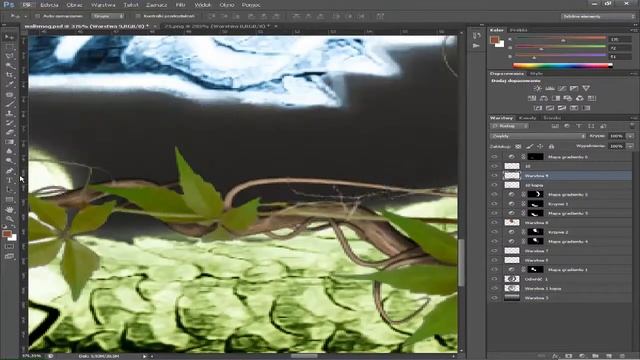Enable the Auto-select checkbox
This screenshot has width=640, height=360.
click(x=37, y=16)
